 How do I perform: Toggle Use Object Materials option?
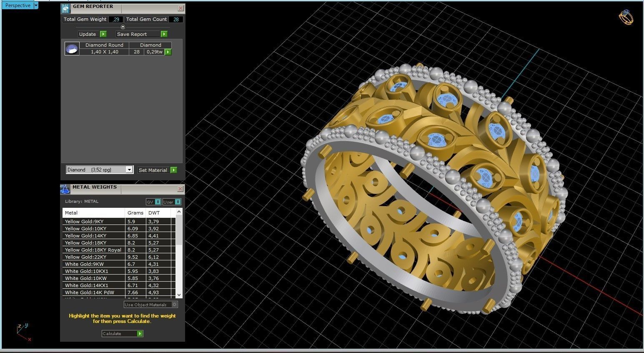tap(151, 305)
